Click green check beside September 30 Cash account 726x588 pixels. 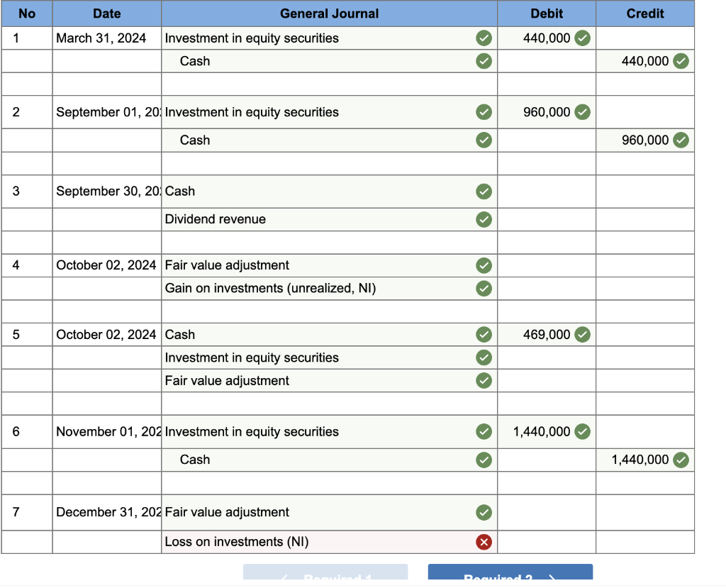coord(484,192)
